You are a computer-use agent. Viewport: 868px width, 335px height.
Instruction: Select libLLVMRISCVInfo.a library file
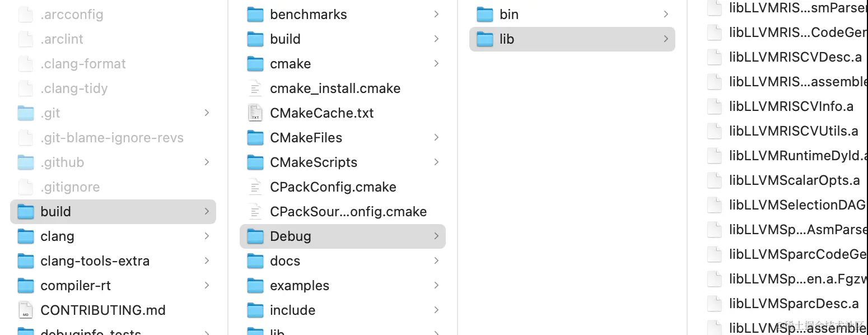(791, 106)
